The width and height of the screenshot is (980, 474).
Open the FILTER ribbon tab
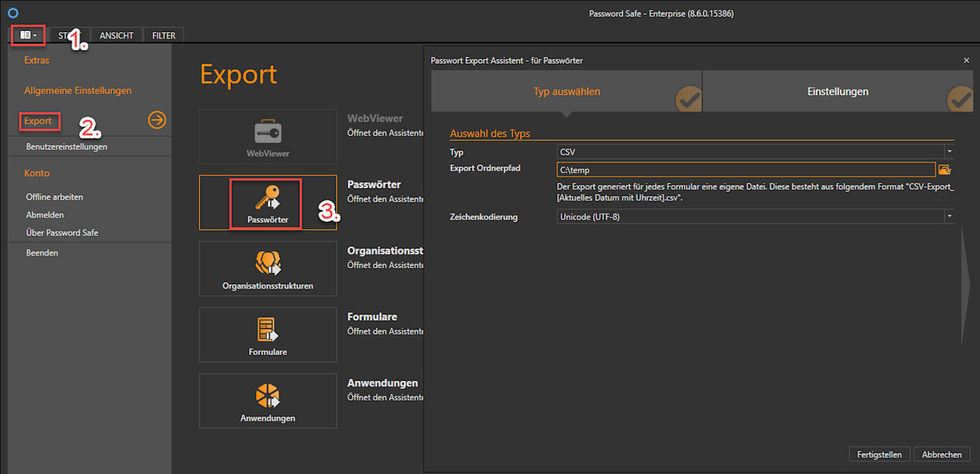point(163,35)
